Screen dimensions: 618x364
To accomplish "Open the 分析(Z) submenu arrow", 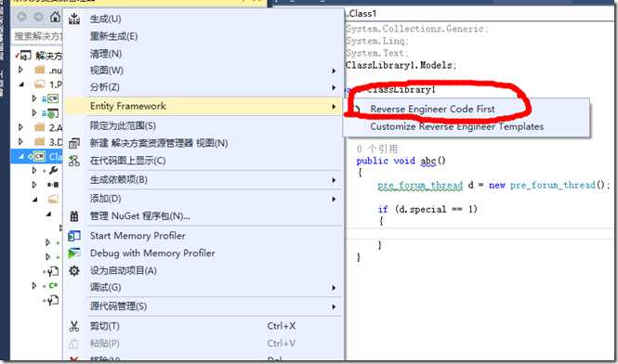I will pos(334,87).
